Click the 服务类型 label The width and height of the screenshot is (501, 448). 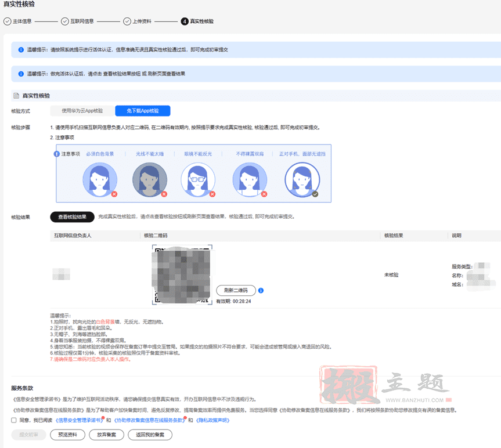click(462, 266)
